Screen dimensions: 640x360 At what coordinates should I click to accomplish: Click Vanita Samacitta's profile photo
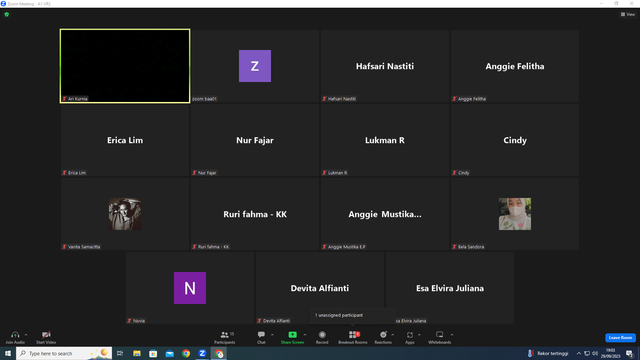pyautogui.click(x=125, y=214)
